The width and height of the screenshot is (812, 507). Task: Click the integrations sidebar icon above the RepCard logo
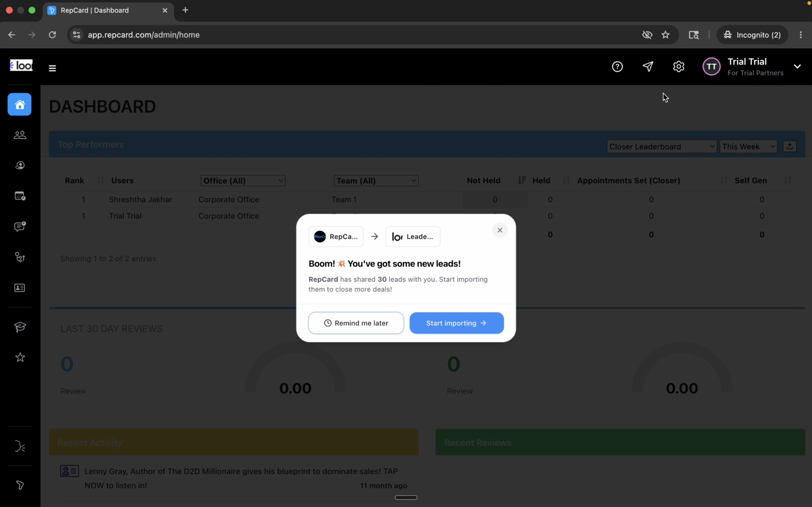click(20, 446)
